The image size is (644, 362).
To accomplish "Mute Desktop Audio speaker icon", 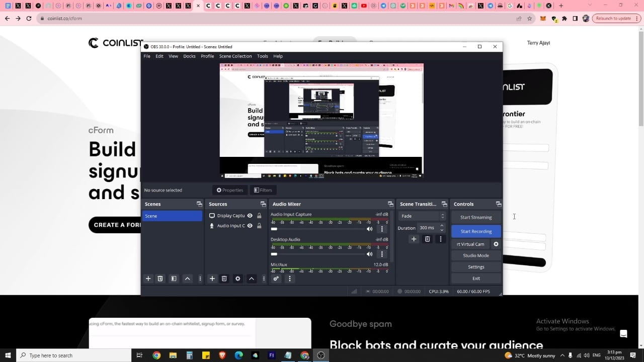I will [370, 254].
